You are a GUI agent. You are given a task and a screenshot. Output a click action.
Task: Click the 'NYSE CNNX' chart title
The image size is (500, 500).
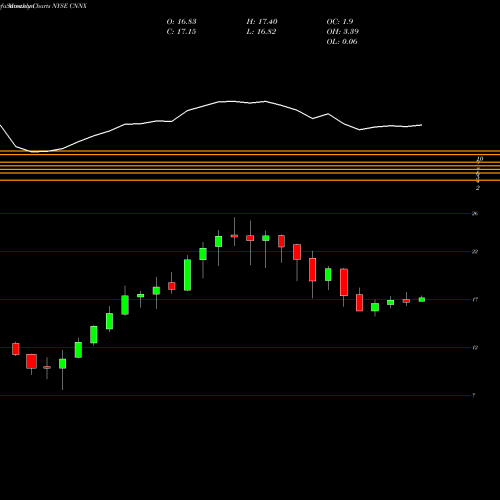[69, 6]
